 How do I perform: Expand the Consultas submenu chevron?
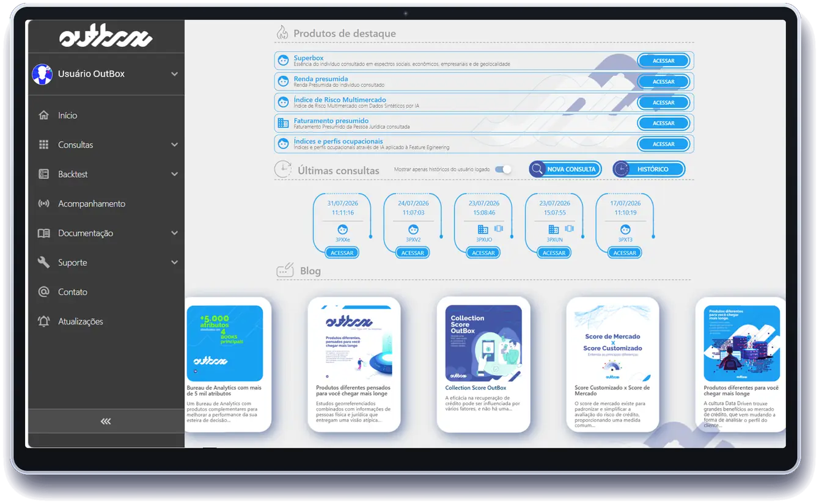(x=174, y=145)
